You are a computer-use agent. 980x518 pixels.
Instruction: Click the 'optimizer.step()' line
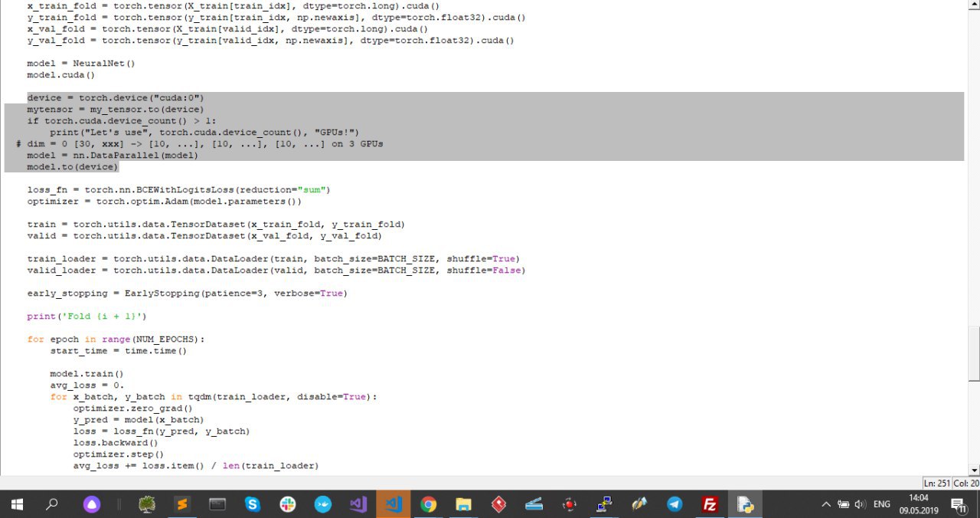tap(119, 454)
